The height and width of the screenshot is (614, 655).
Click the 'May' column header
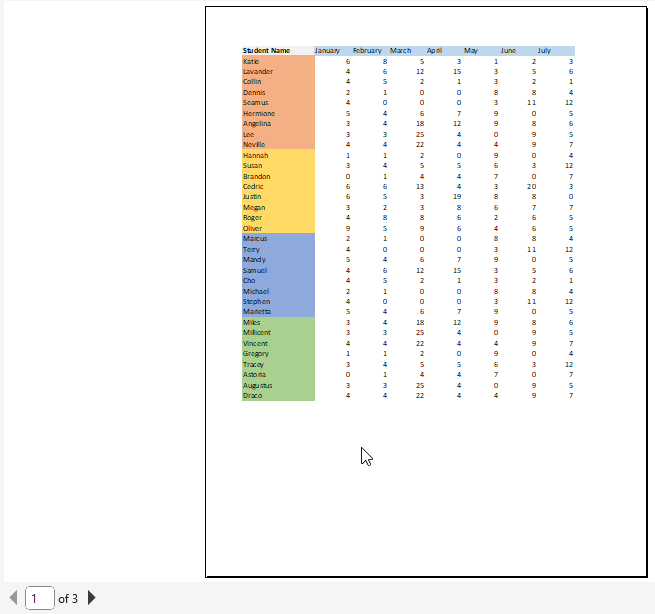click(471, 51)
